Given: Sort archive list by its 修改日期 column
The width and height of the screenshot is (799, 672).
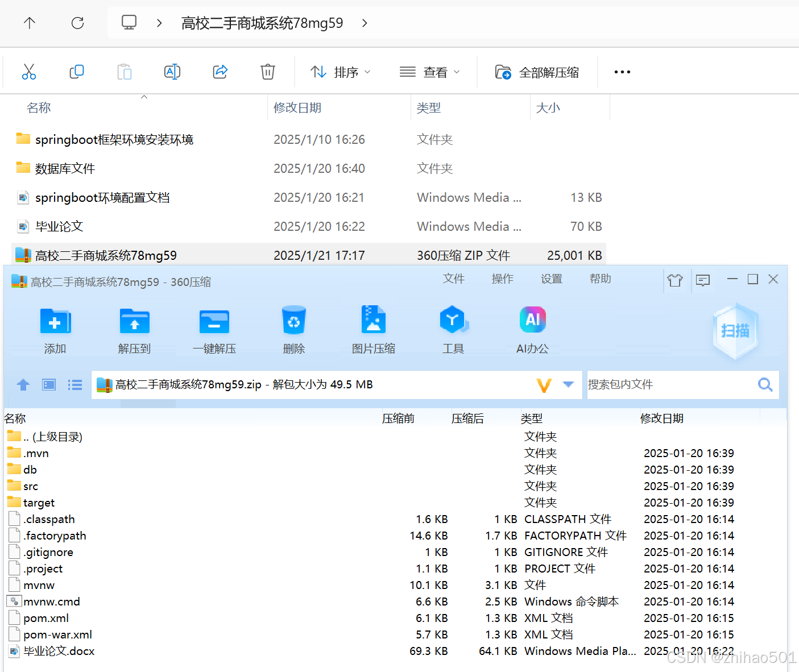Looking at the screenshot, I should [662, 418].
